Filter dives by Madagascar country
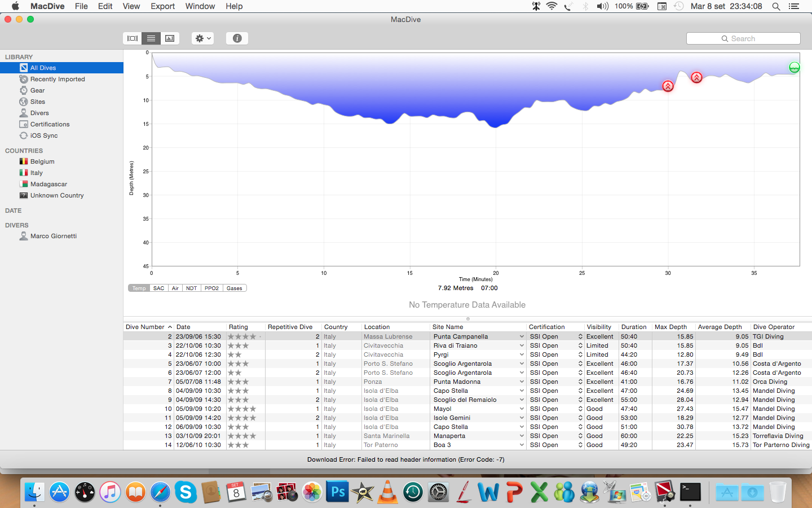812x508 pixels. point(48,184)
